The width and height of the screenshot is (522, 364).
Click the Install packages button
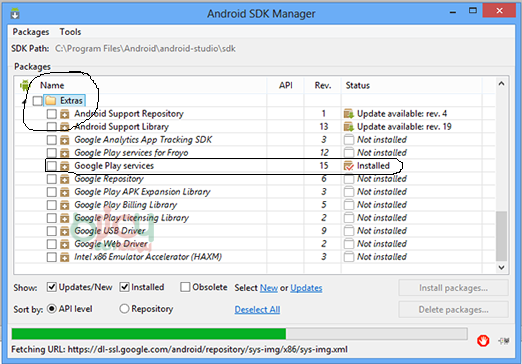(453, 288)
